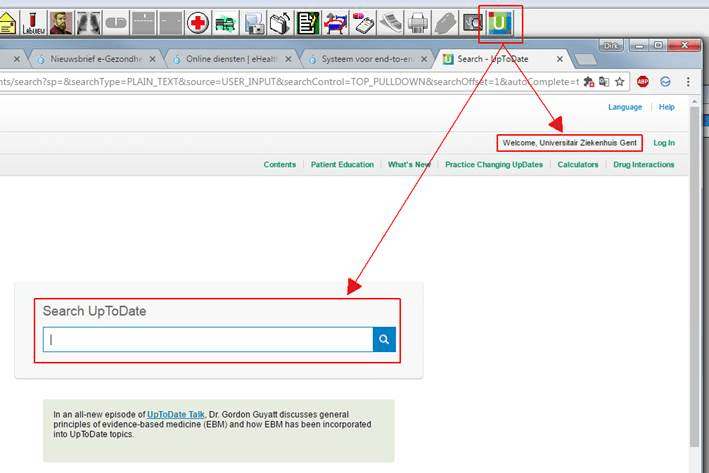Click the scrollbar up arrow
709x473 pixels.
tap(695, 102)
